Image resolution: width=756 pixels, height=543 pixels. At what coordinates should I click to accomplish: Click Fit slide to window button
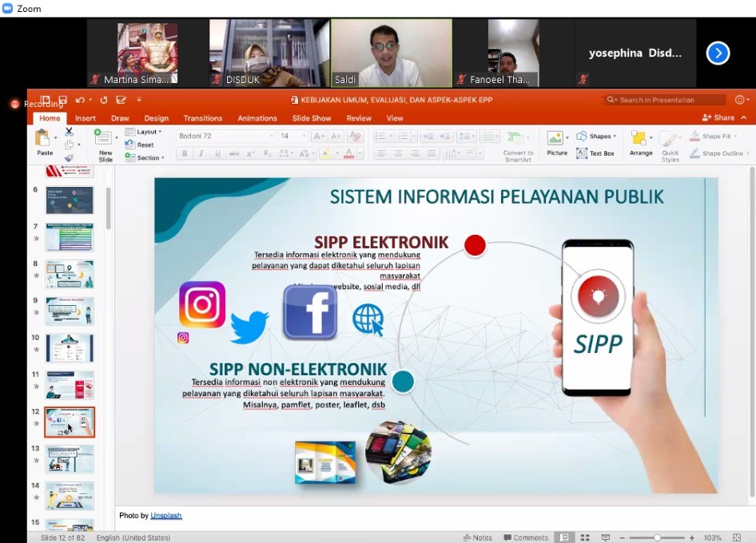pyautogui.click(x=736, y=537)
